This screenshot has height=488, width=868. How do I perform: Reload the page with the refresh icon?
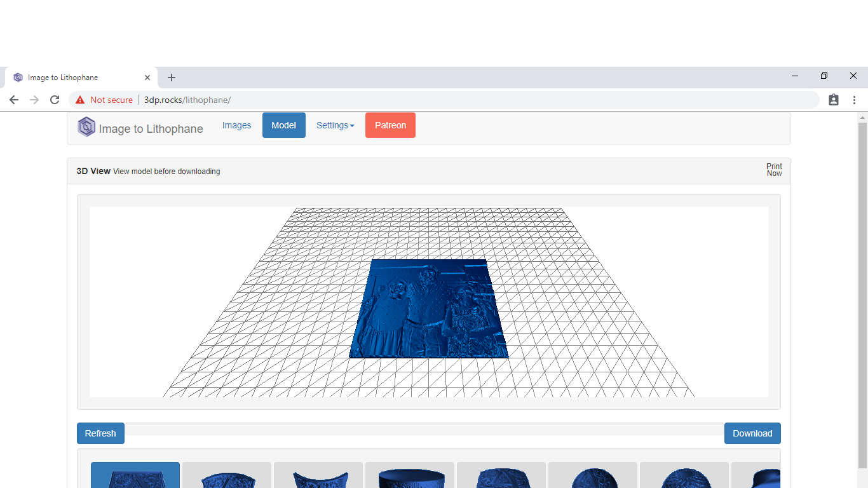point(55,100)
